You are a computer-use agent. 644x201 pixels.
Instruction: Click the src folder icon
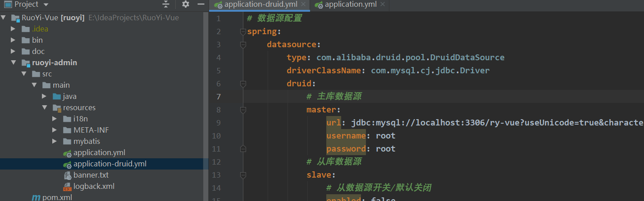pyautogui.click(x=36, y=74)
